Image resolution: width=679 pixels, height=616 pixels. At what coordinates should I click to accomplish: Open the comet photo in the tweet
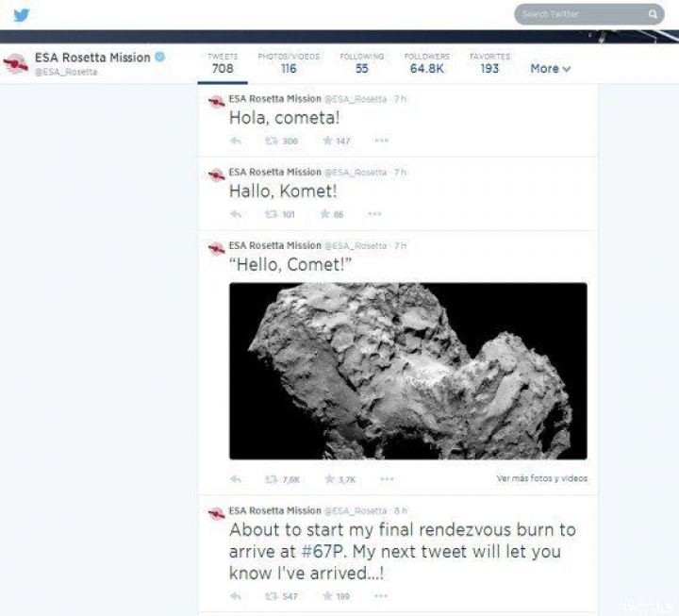[407, 371]
